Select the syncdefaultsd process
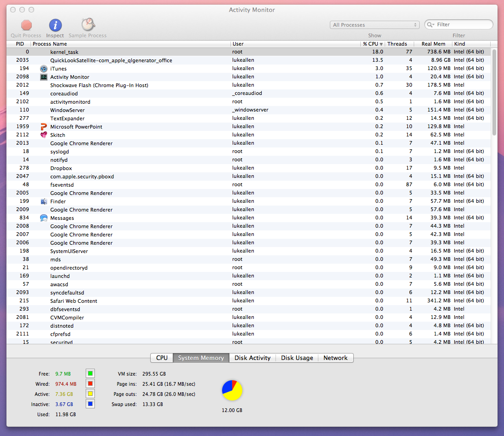Image resolution: width=504 pixels, height=436 pixels. tap(248, 293)
